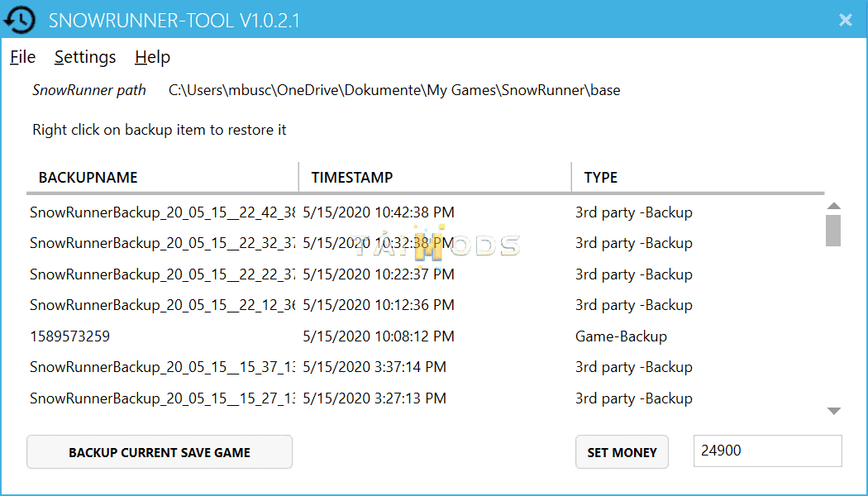Sort by the TYPE column header
The image size is (868, 496).
click(x=601, y=177)
